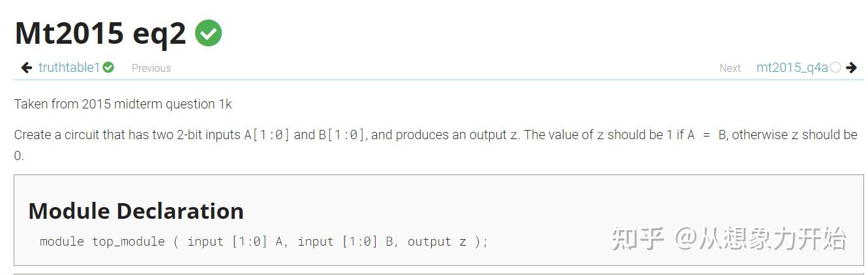
Task: Click the top_module name in the code
Action: point(128,242)
